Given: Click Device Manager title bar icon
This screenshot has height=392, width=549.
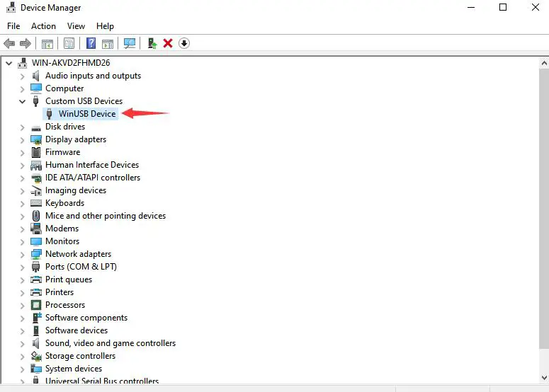Looking at the screenshot, I should [11, 7].
